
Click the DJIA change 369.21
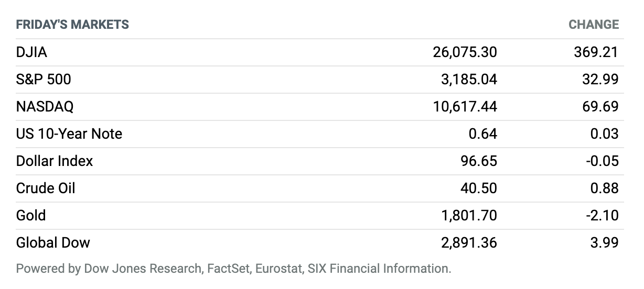[x=596, y=52]
